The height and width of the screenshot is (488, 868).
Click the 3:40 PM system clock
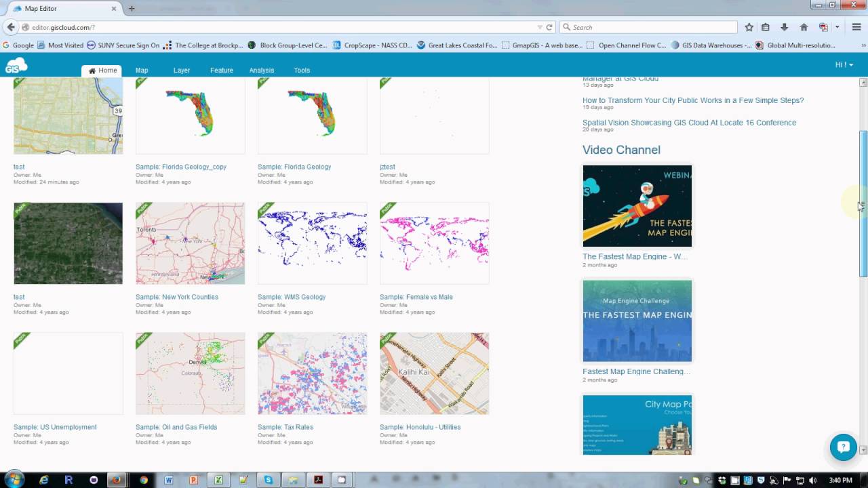(840, 481)
